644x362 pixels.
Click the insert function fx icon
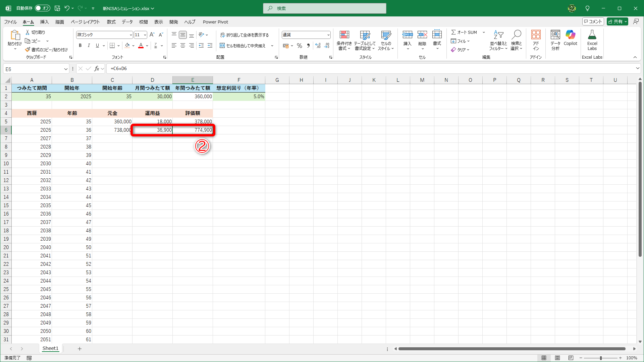tap(97, 69)
